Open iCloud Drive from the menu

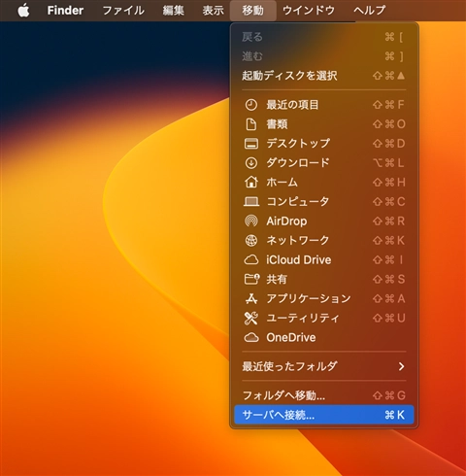click(324, 259)
